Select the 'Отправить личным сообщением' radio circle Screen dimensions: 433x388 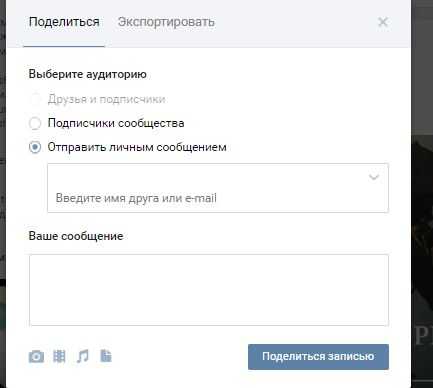click(x=35, y=147)
